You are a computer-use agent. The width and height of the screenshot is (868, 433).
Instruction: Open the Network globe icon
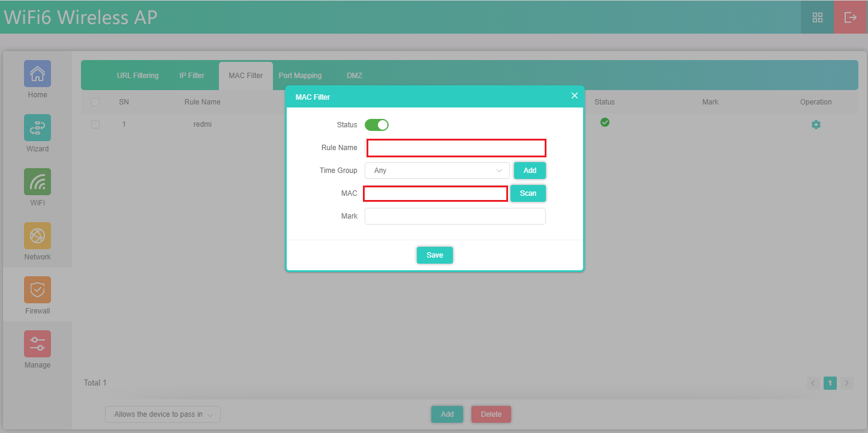point(37,236)
